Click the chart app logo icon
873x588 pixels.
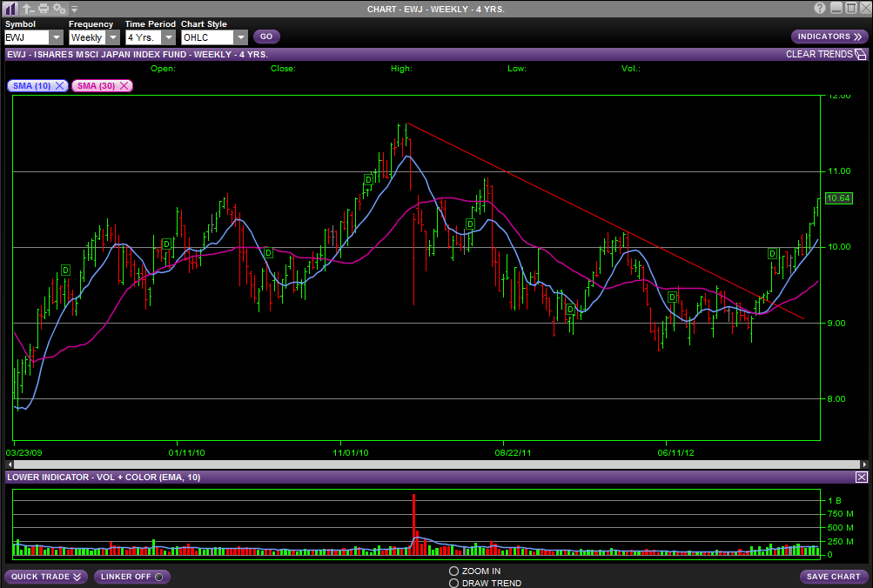(11, 8)
